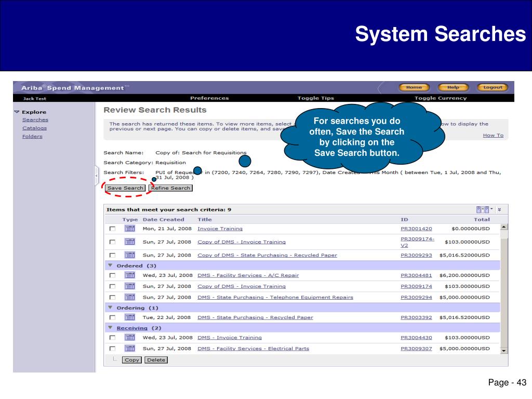Check the box for Invoice Training PR3001420
This screenshot has height=399, width=532.
[x=112, y=229]
